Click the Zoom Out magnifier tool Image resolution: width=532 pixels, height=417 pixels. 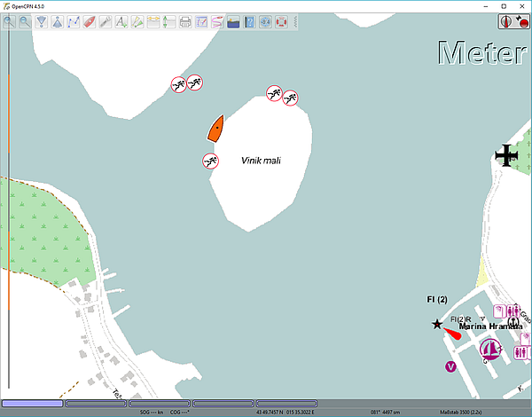(x=25, y=22)
